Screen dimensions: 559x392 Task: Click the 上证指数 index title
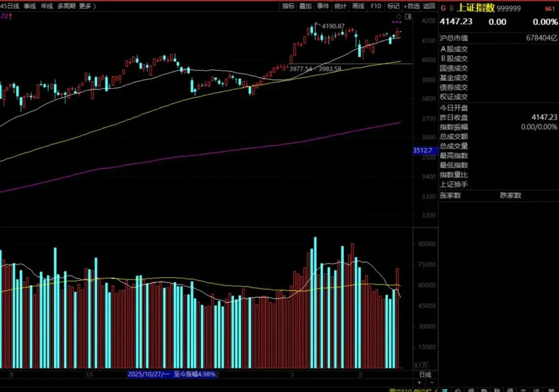coord(475,8)
